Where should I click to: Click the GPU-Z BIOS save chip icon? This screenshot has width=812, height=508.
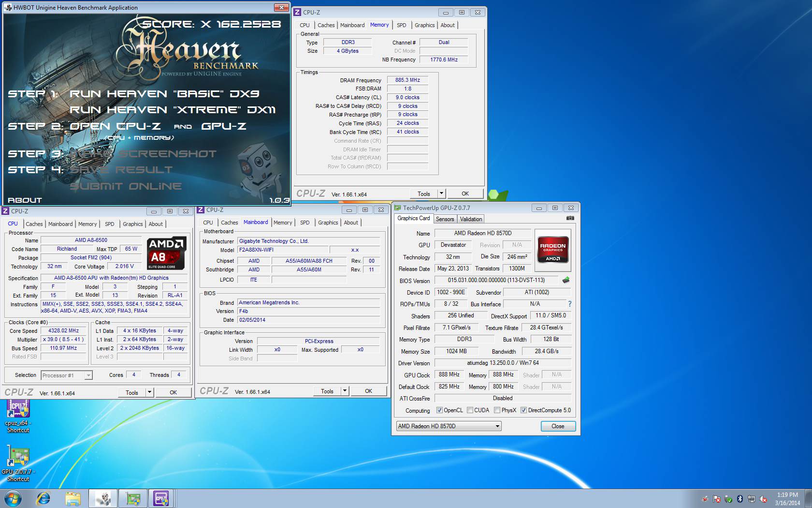[x=566, y=280]
